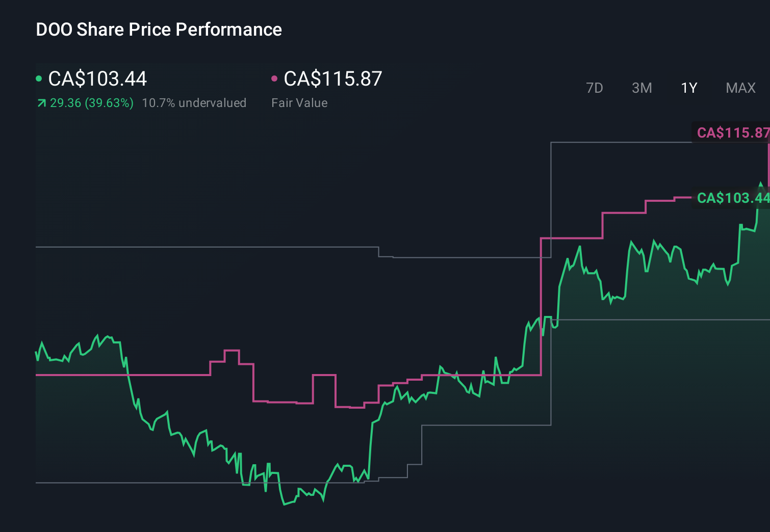
Task: Click the 10.7% undervalued text
Action: pyautogui.click(x=195, y=102)
